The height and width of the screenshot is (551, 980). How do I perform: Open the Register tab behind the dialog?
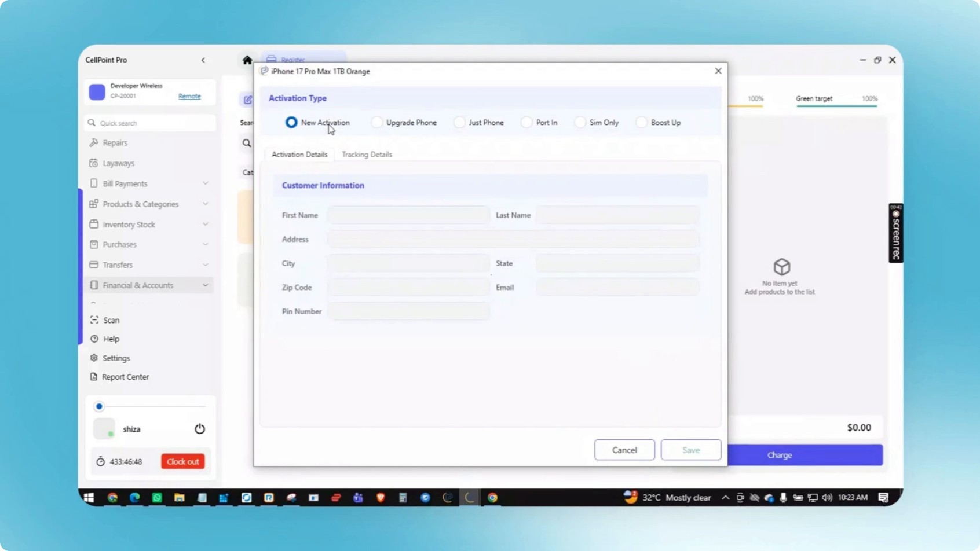tap(303, 59)
